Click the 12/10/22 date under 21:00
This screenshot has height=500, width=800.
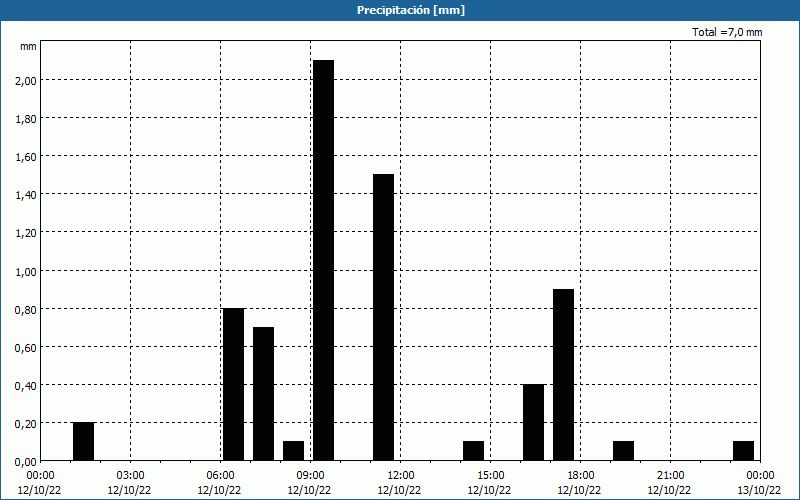pos(669,490)
